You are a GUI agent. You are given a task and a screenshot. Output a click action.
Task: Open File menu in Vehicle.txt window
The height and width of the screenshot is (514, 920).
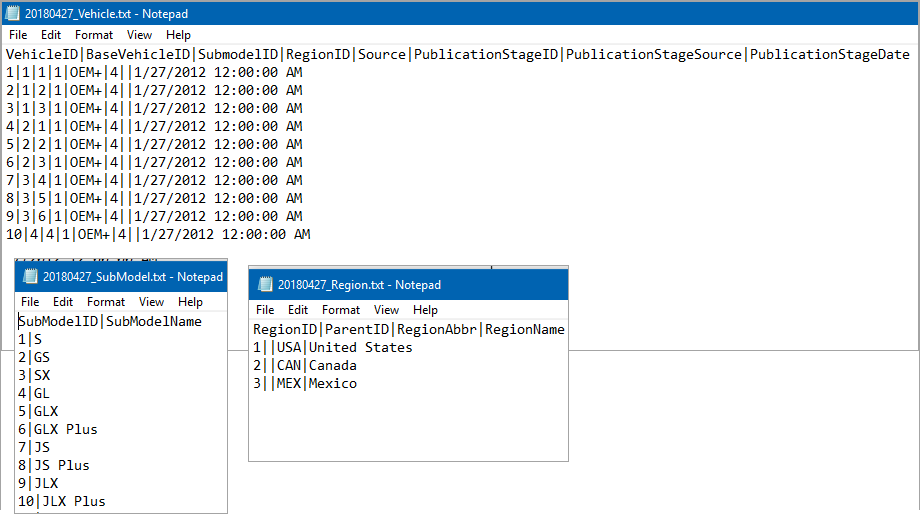(x=18, y=35)
